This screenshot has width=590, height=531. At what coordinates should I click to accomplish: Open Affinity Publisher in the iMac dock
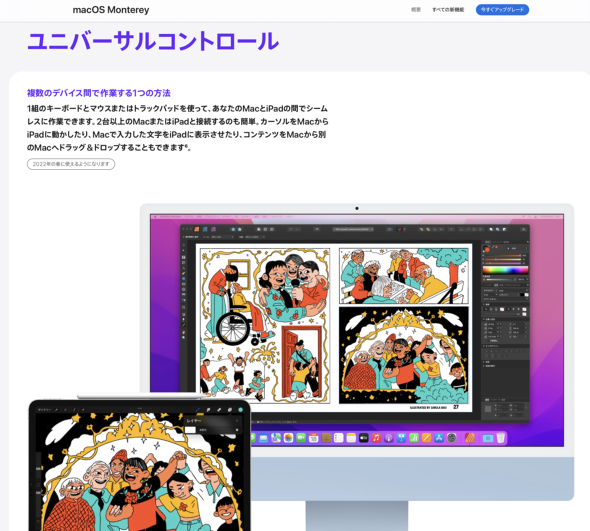click(470, 438)
